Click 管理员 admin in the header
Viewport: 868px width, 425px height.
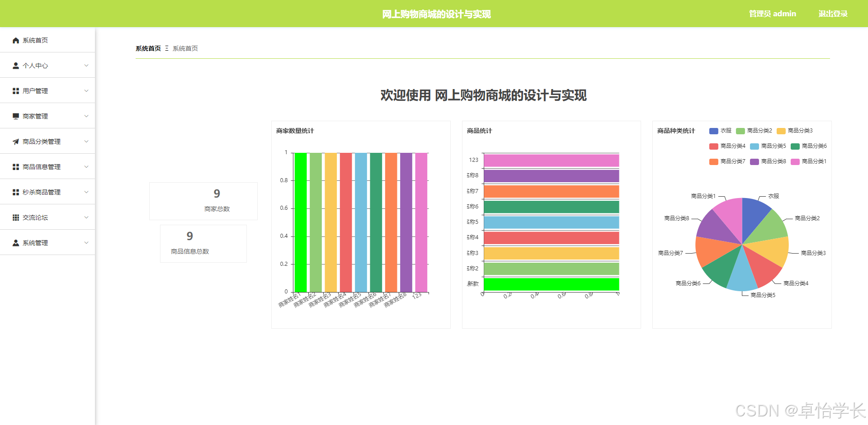(773, 14)
